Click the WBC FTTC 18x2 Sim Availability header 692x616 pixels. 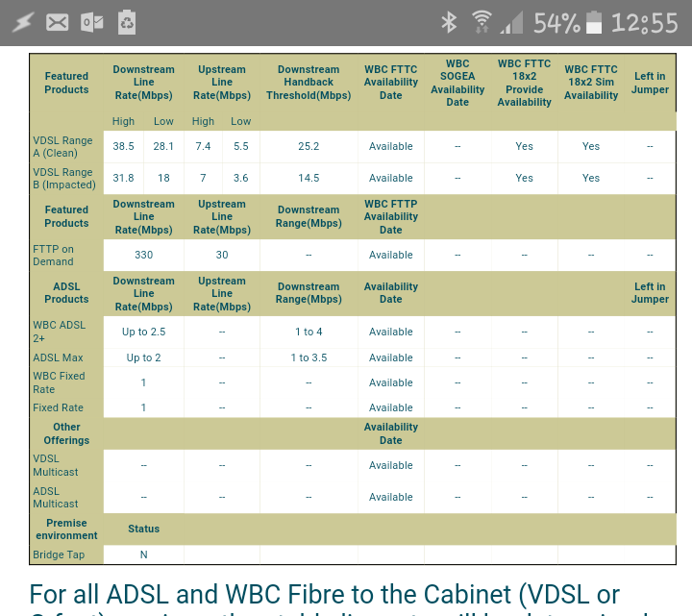click(x=591, y=82)
